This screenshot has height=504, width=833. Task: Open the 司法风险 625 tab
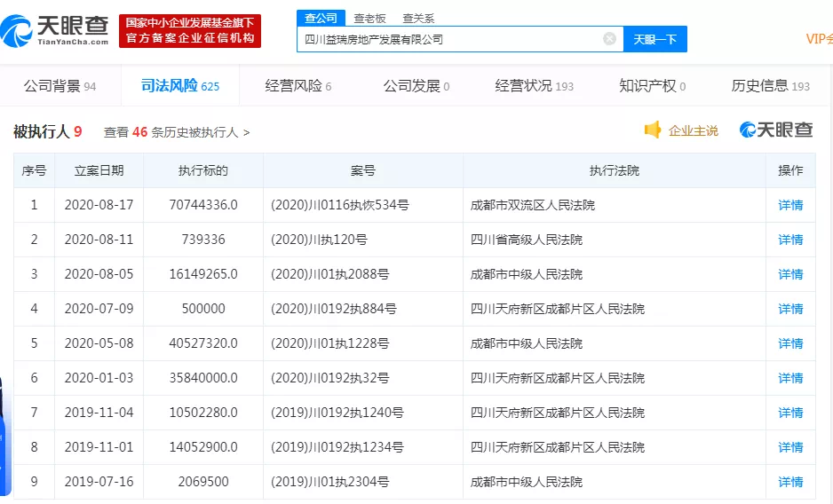pyautogui.click(x=180, y=85)
